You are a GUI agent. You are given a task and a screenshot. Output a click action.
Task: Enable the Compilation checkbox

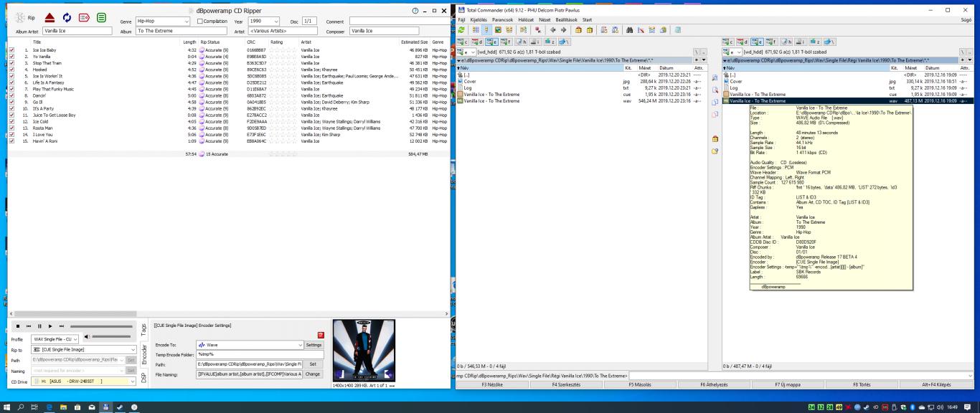tap(200, 22)
